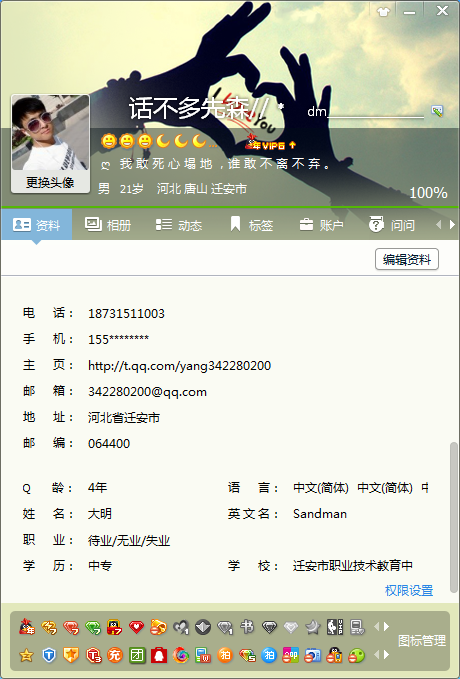Click the 编辑资料 edit profile button
Screen dimensions: 460x679
click(x=407, y=259)
